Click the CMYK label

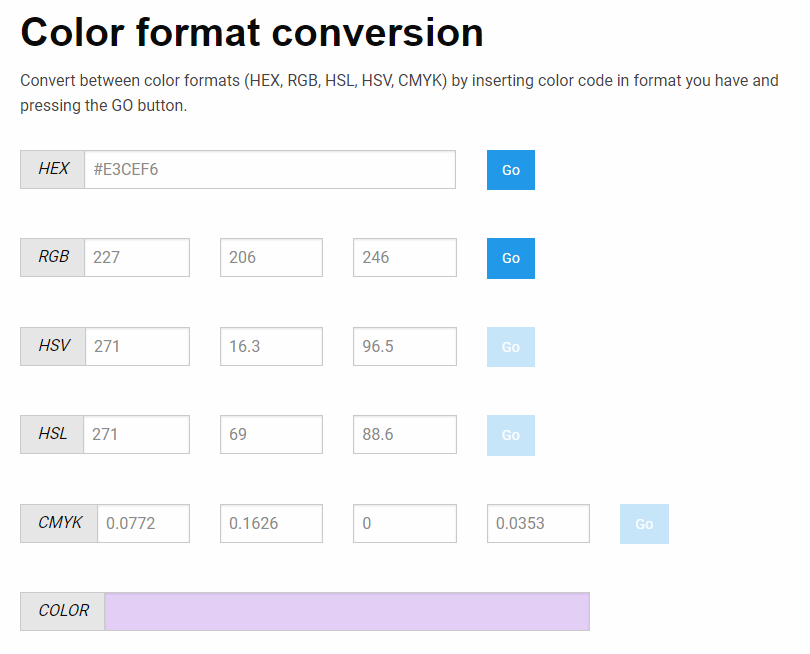tap(59, 523)
